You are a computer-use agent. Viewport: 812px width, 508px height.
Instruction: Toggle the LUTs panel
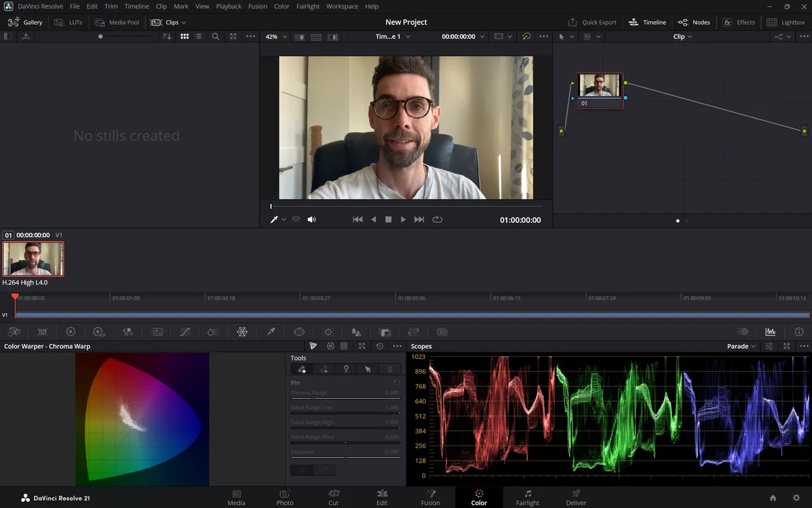(68, 22)
